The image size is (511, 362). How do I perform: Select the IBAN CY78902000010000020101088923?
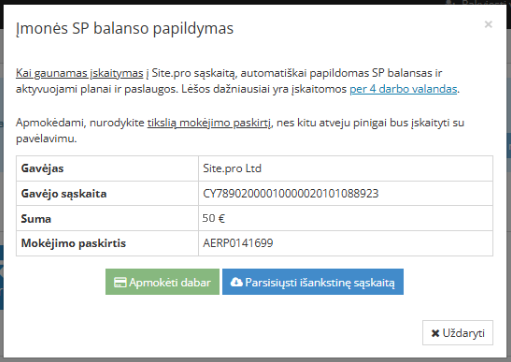click(x=291, y=194)
